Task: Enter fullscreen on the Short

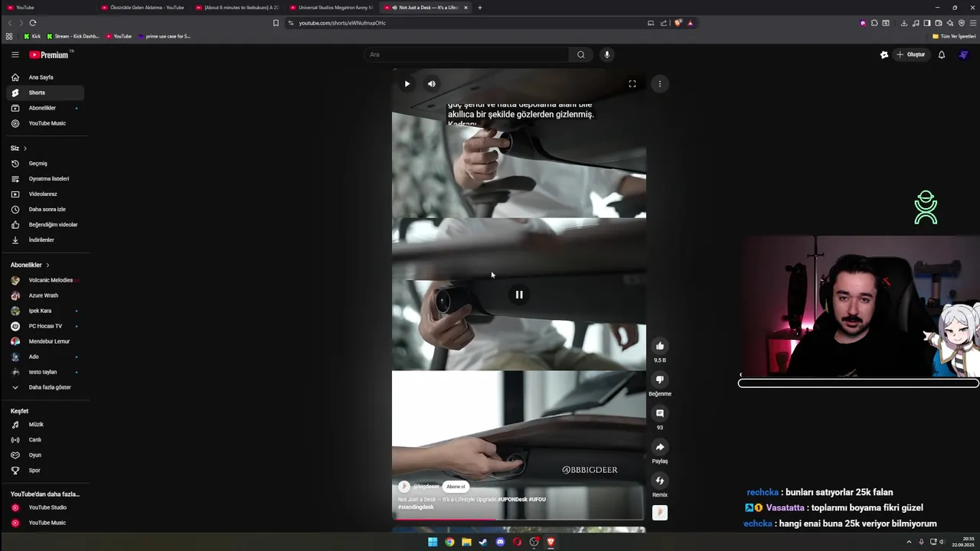Action: click(x=632, y=84)
